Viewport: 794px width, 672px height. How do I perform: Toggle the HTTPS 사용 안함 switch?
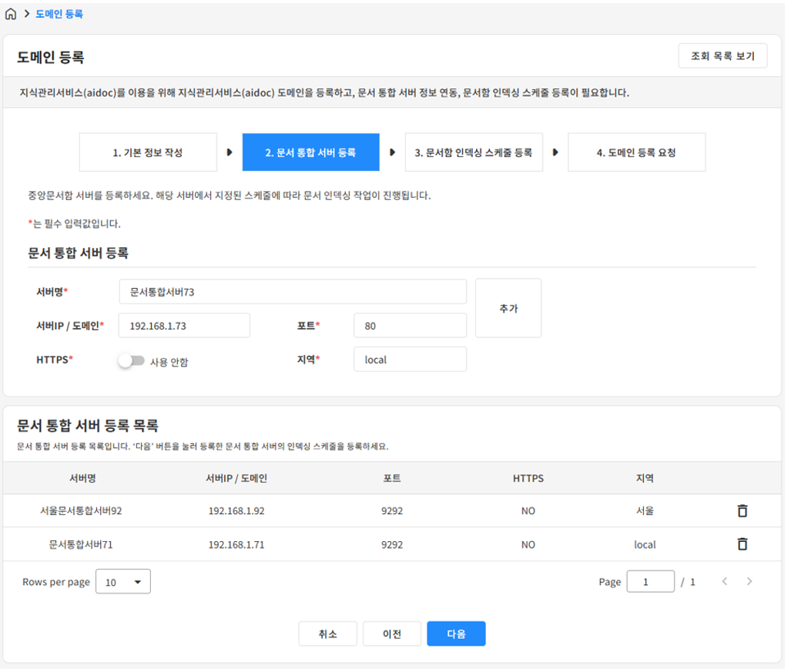pos(131,361)
